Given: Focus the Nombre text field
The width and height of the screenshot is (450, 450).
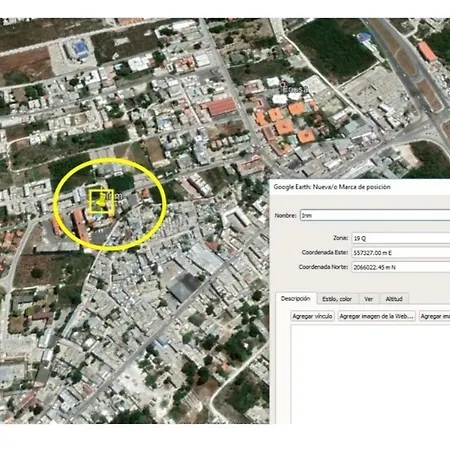Looking at the screenshot, I should point(375,215).
